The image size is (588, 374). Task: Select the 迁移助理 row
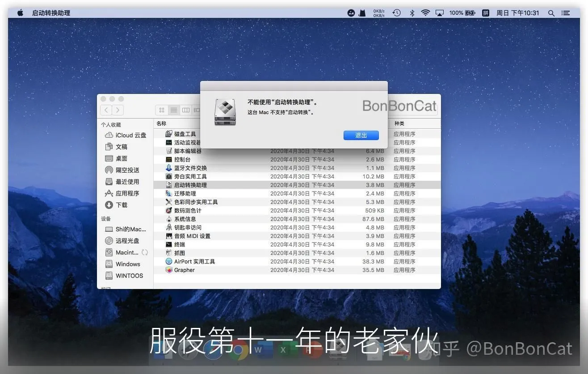click(x=297, y=193)
